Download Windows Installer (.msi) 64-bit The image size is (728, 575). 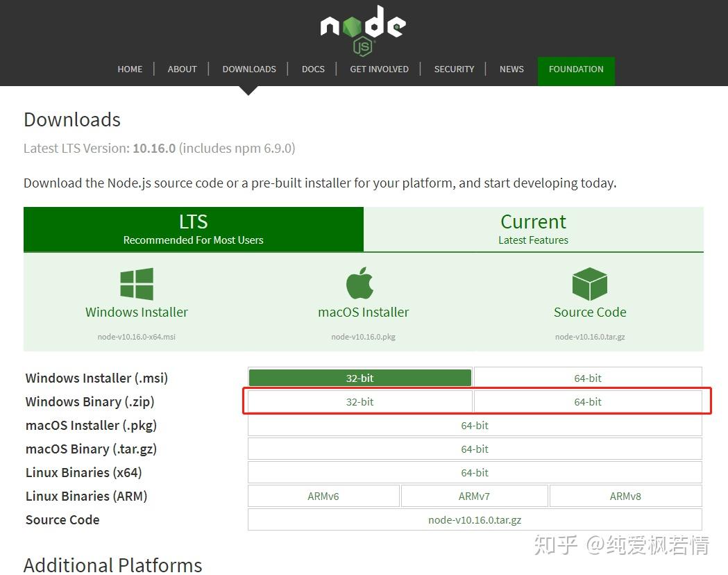588,378
